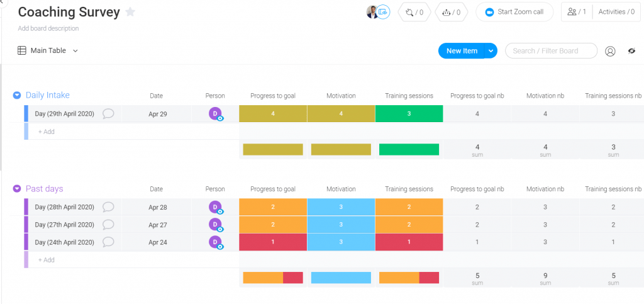Click the Person column header in Daily Intake

click(215, 96)
